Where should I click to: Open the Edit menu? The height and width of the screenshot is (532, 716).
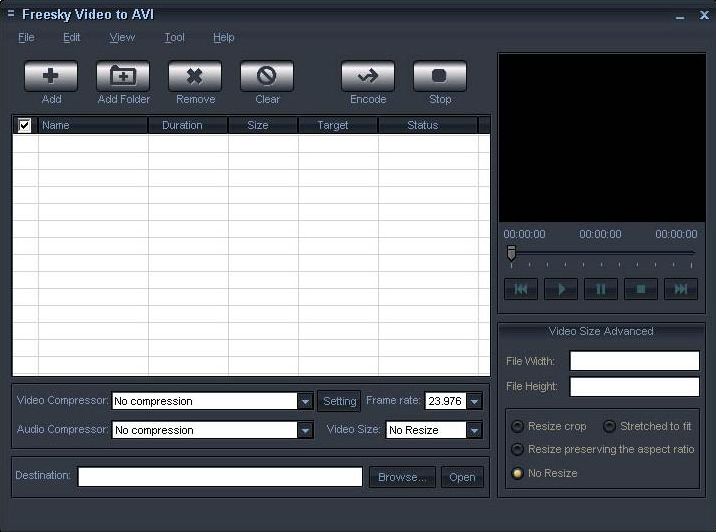(x=71, y=37)
